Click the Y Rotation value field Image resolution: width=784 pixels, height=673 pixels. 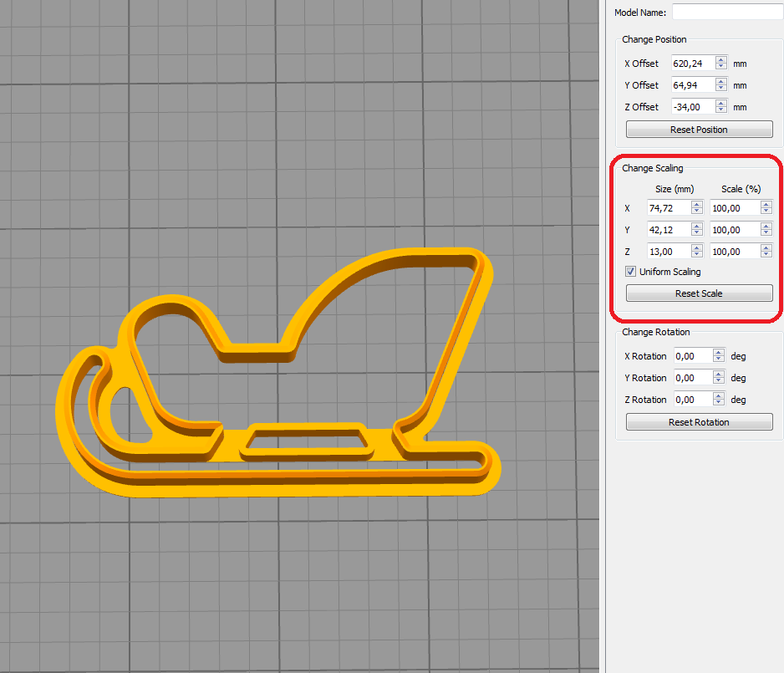tap(693, 378)
